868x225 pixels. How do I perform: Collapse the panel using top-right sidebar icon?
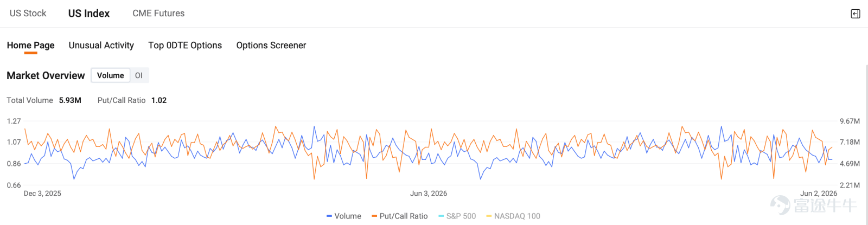pyautogui.click(x=856, y=14)
